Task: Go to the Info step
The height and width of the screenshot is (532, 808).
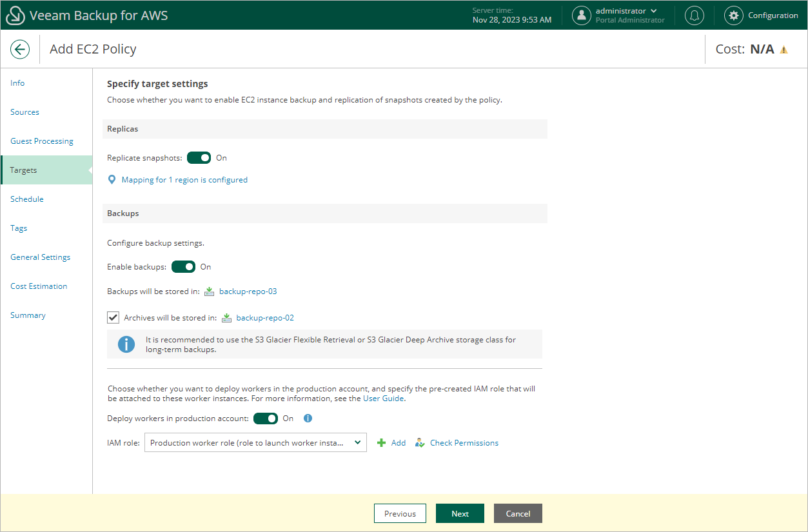Action: (x=17, y=83)
